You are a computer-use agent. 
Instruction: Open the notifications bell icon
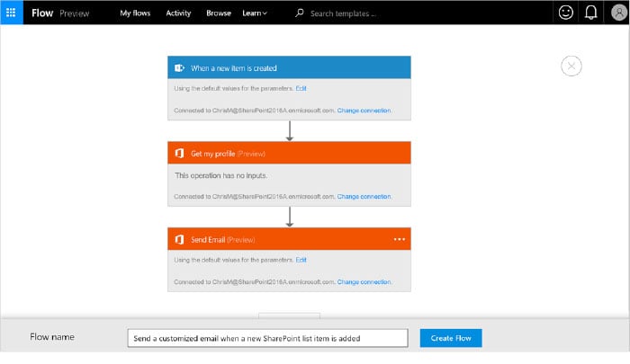point(590,13)
